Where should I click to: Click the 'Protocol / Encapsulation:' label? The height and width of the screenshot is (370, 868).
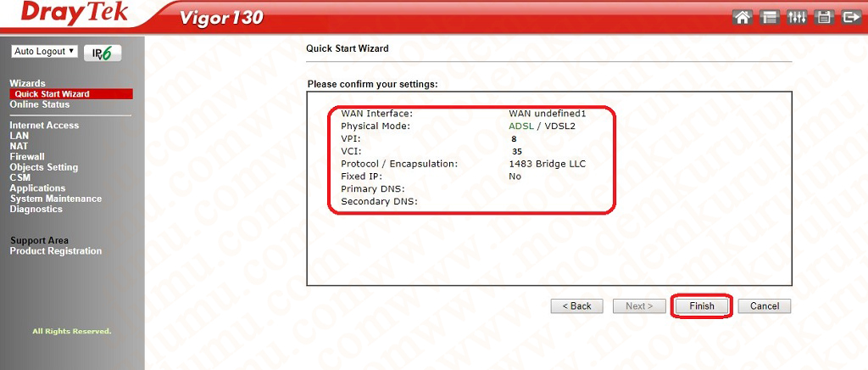[399, 164]
